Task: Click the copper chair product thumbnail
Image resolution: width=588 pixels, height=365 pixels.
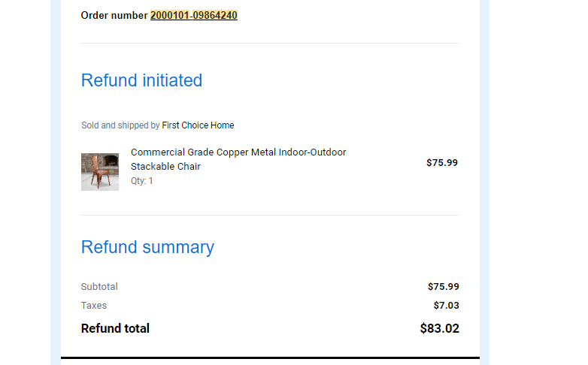Action: click(100, 172)
